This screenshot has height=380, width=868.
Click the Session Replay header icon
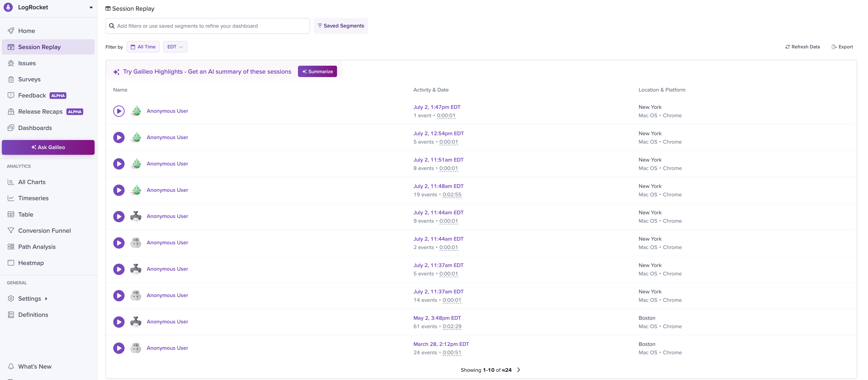(x=108, y=8)
